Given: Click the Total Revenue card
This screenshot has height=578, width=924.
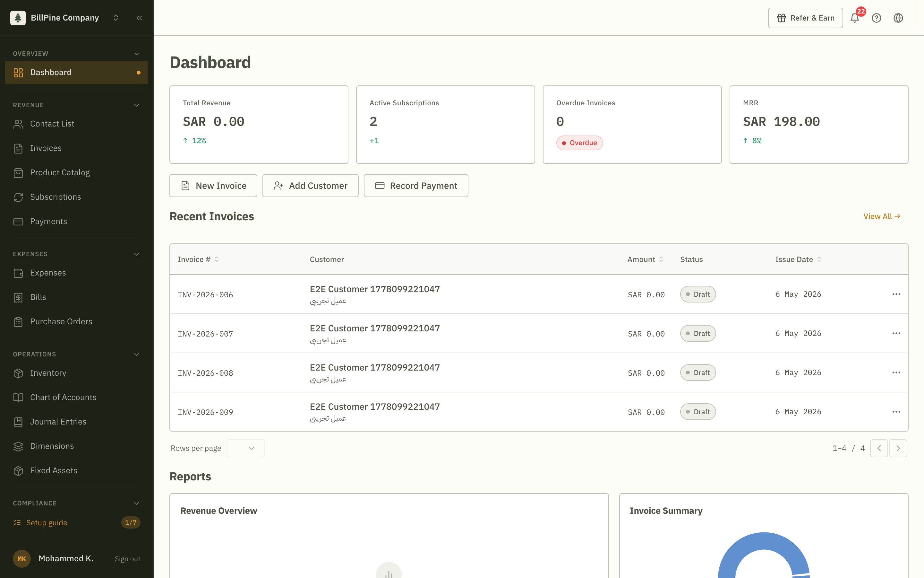Looking at the screenshot, I should (259, 125).
